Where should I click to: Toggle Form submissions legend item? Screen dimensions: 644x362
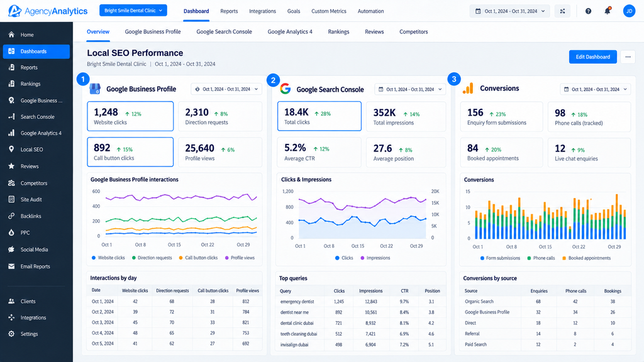point(500,258)
